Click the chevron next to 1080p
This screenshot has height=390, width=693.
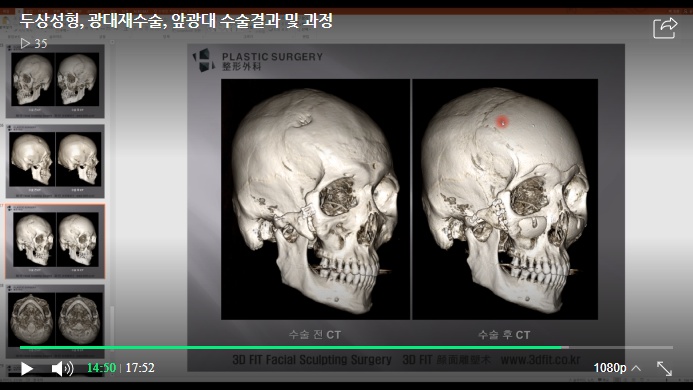pyautogui.click(x=636, y=368)
